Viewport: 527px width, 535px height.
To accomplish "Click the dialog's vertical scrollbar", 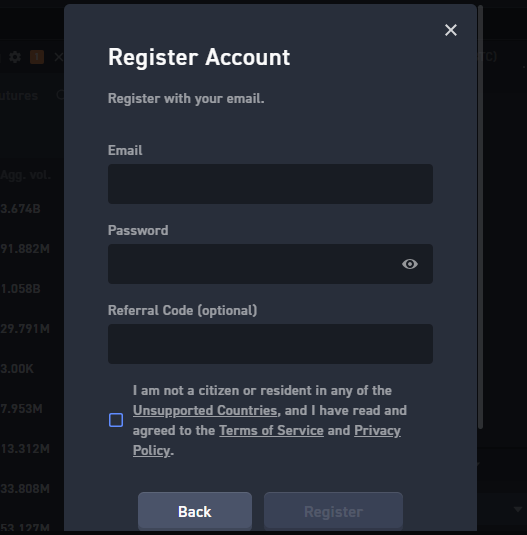I will click(x=480, y=217).
